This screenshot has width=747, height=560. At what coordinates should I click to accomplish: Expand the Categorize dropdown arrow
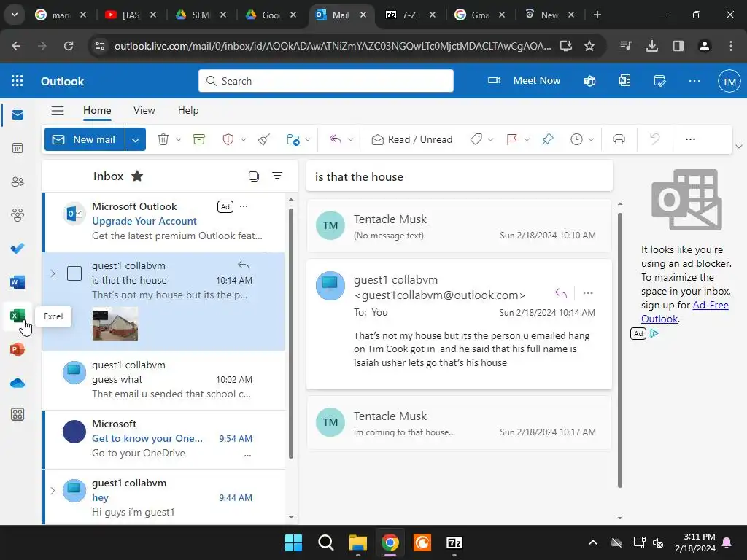coord(491,139)
